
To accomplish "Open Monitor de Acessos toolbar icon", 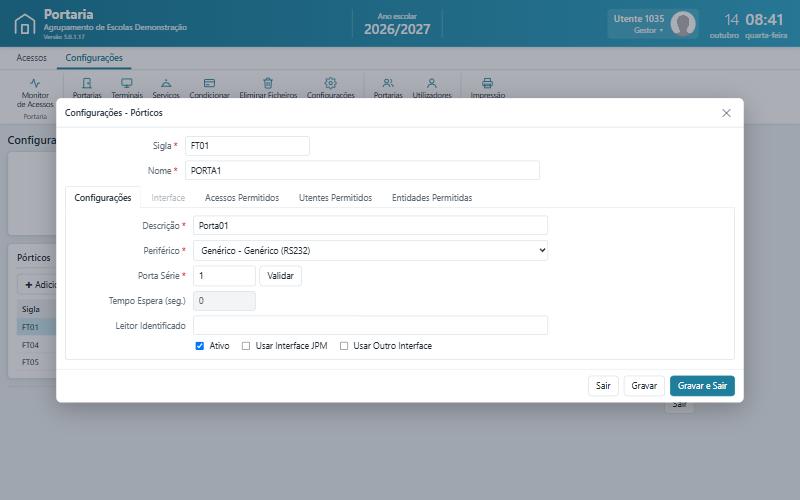I will [x=35, y=83].
